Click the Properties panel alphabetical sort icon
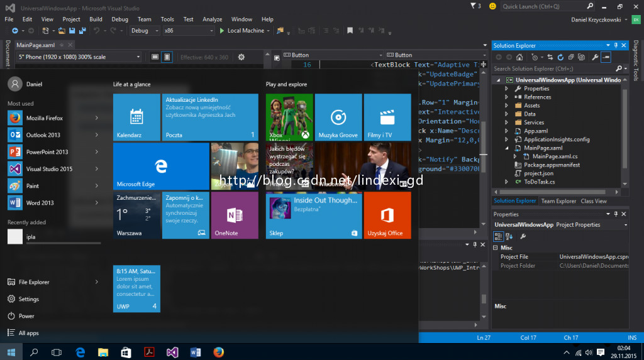Viewport: 644px width, 360px height. click(x=509, y=236)
